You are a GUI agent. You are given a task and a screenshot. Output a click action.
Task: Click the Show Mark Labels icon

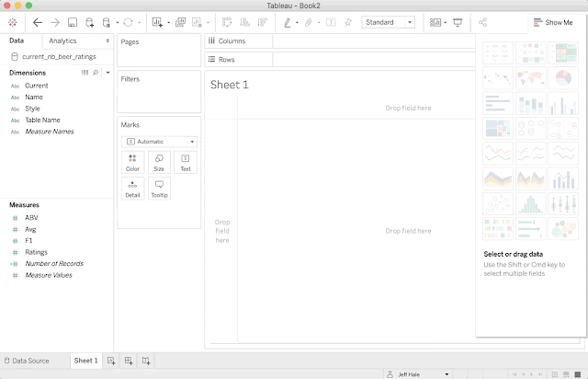(331, 22)
